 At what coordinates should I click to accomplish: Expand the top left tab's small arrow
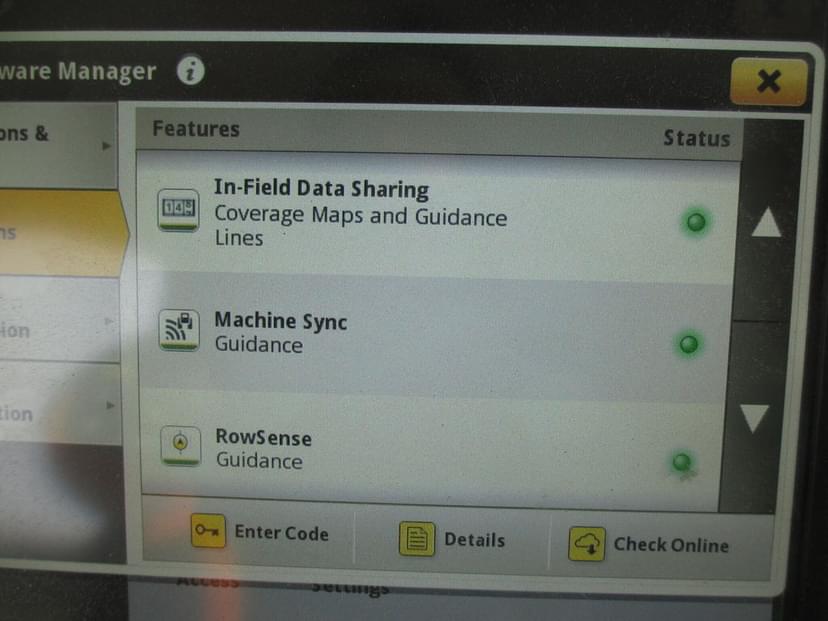click(107, 146)
